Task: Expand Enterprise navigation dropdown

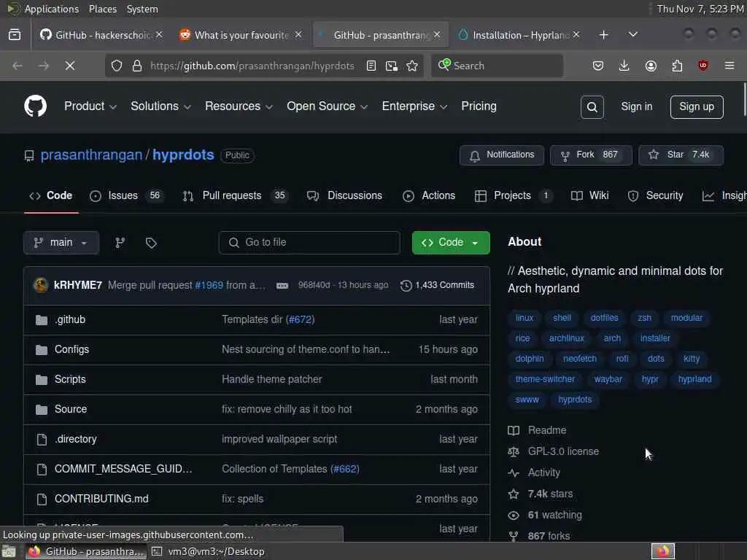Action: tap(414, 106)
